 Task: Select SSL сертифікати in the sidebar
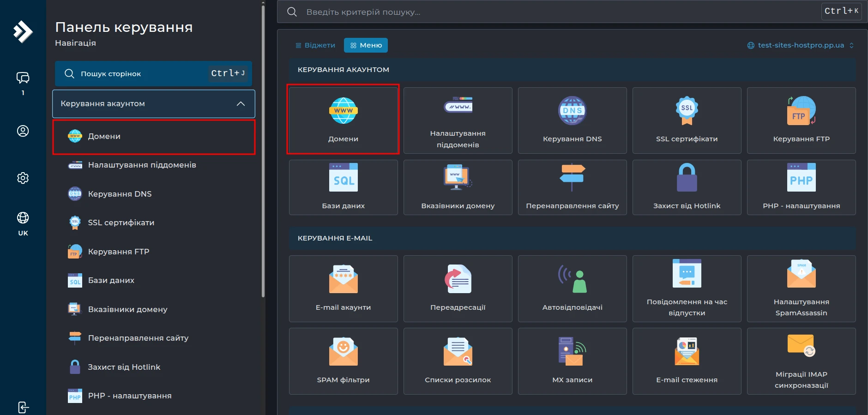(x=154, y=223)
